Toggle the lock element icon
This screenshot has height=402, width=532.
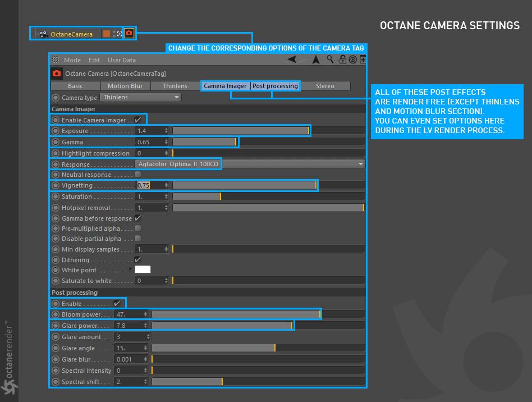343,60
